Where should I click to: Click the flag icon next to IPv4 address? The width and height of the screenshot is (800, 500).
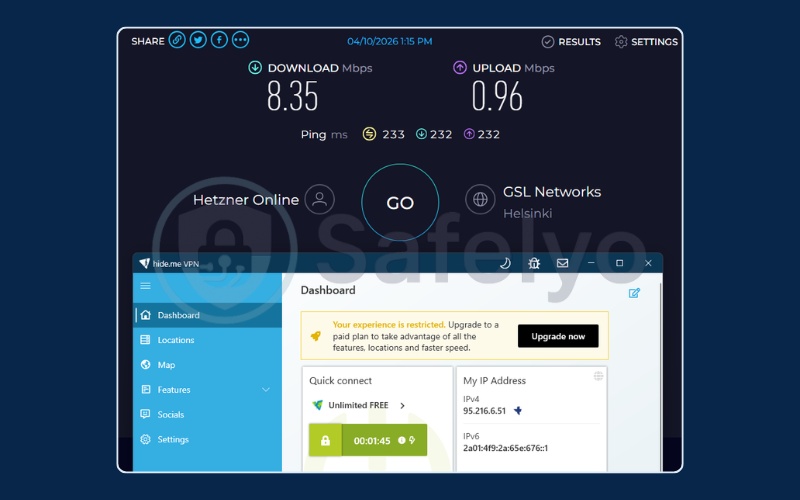point(518,411)
